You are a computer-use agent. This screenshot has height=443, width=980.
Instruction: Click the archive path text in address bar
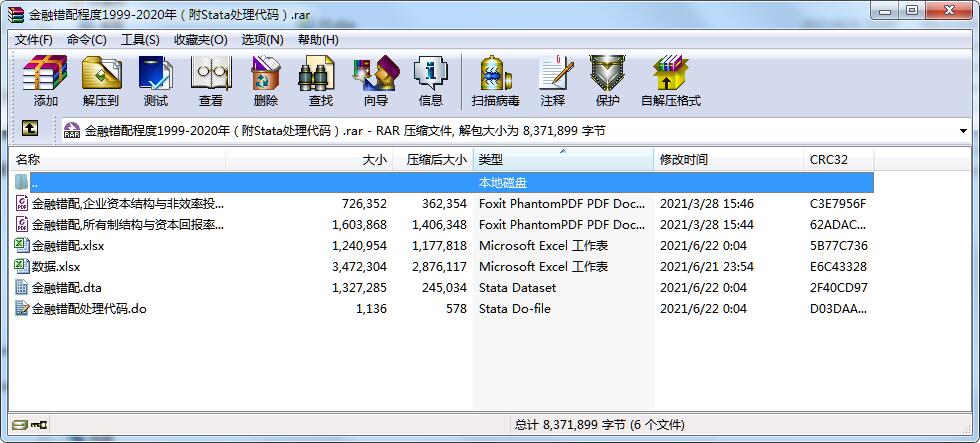coord(345,131)
